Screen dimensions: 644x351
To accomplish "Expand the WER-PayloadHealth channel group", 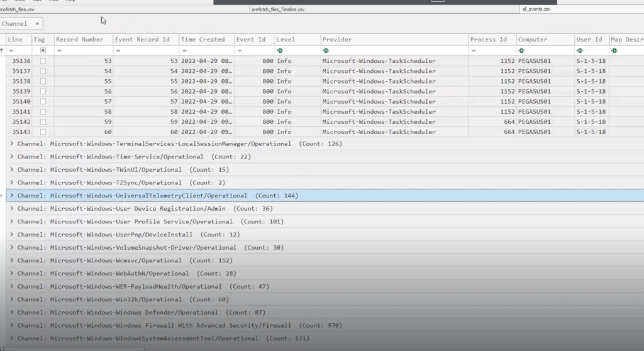I will (11, 286).
